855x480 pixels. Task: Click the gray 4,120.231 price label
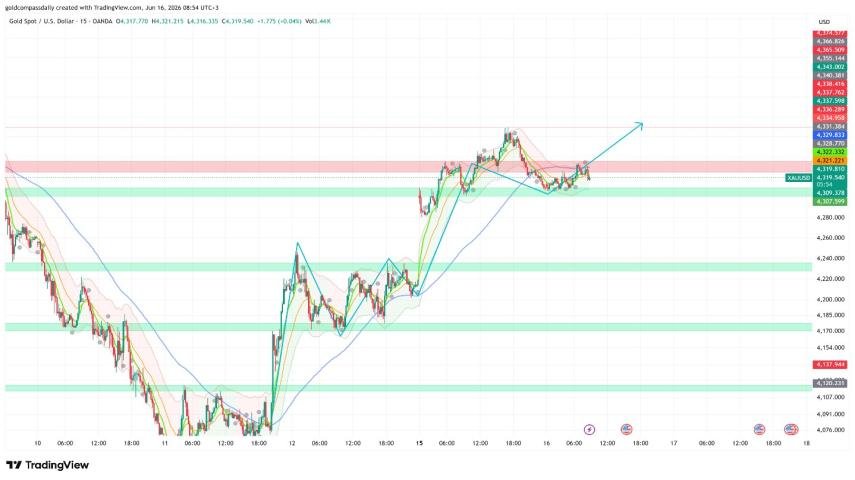[830, 383]
